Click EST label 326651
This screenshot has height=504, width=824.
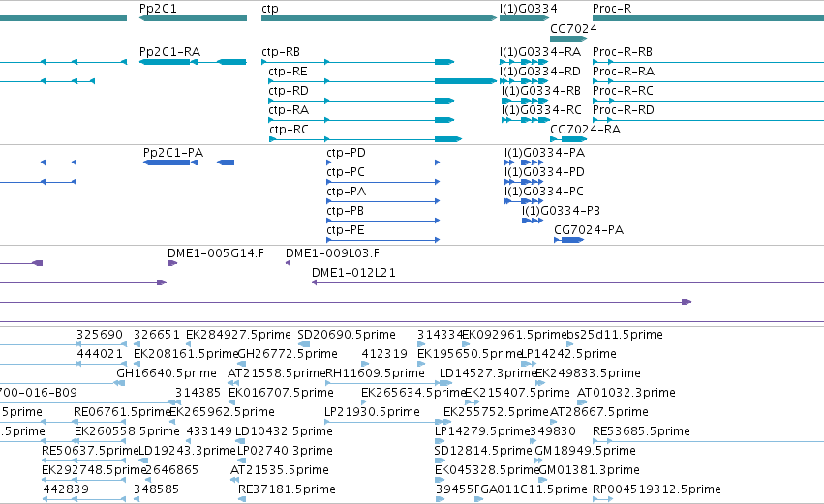click(x=157, y=335)
